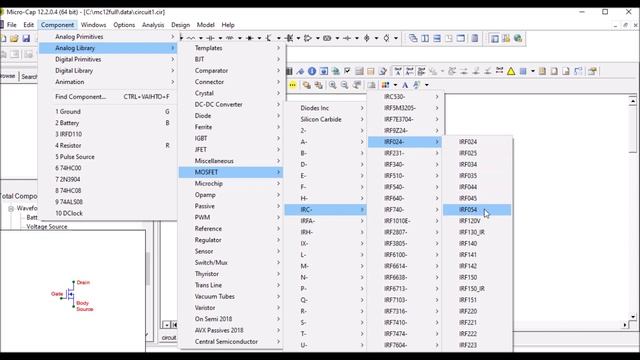Pick recent component 5 Pulse Source
The height and width of the screenshot is (360, 640).
108,157
